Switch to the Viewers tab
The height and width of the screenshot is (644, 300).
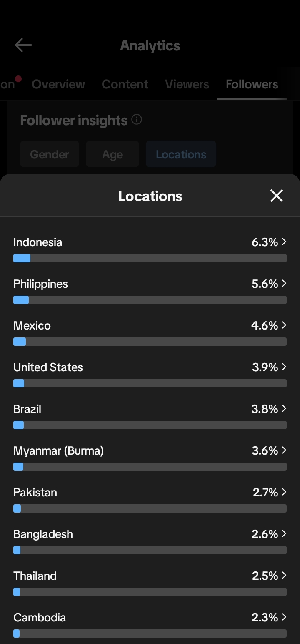click(187, 84)
